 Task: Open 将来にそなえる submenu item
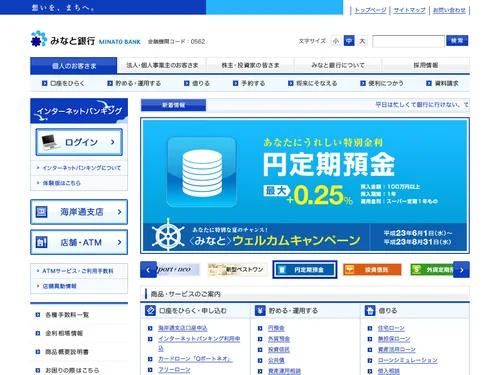313,83
